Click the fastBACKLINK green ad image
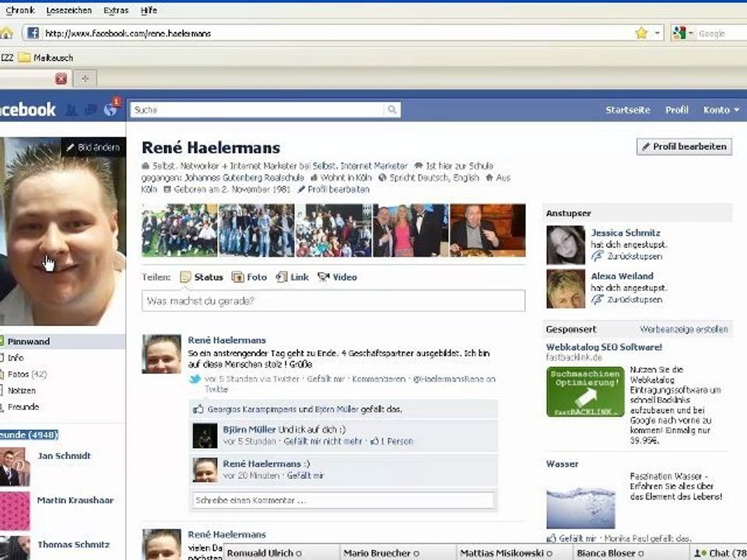747x560 pixels. [585, 392]
